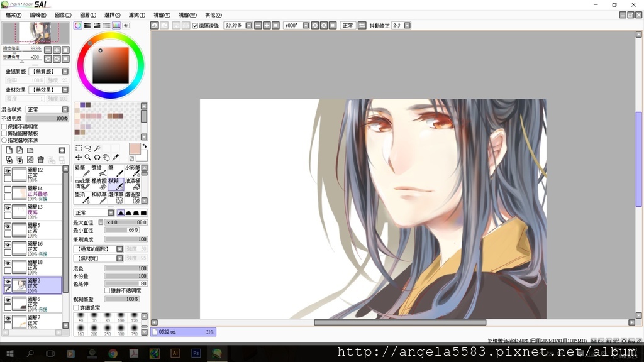644x362 pixels.
Task: Create a new layer folder
Action: (30, 150)
